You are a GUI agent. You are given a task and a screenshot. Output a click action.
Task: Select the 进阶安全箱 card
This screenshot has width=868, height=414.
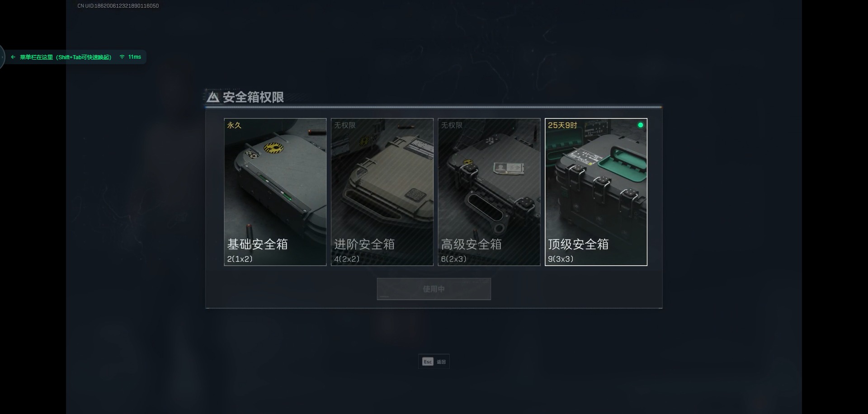coord(382,192)
